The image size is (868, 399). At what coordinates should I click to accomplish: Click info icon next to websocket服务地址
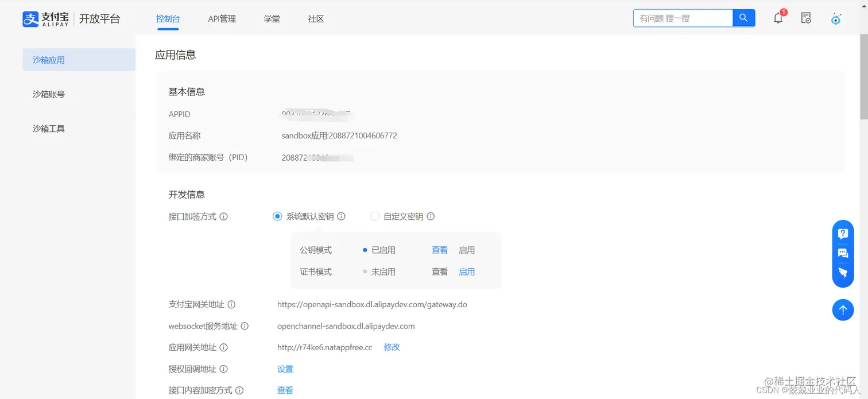click(245, 326)
